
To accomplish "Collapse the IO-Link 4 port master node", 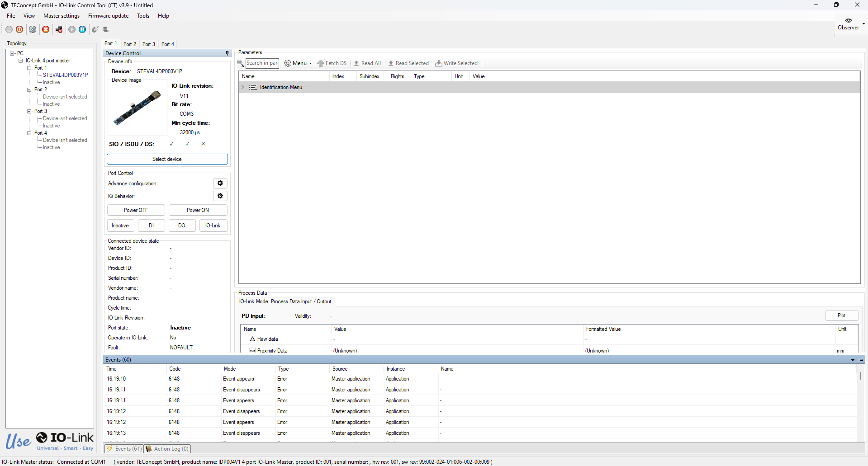I will [20, 61].
